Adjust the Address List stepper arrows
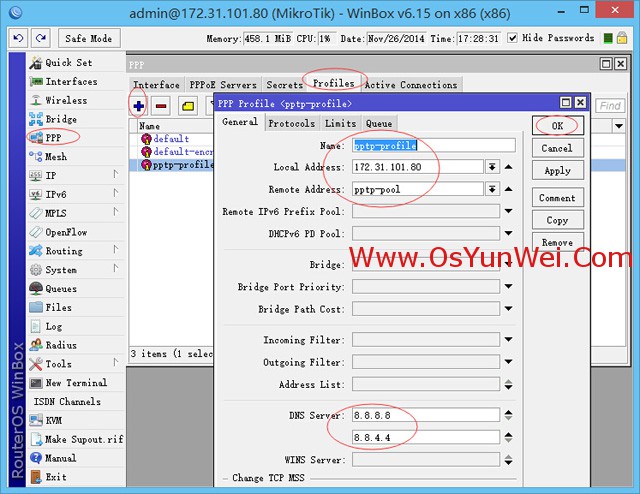The height and width of the screenshot is (494, 640). point(509,385)
